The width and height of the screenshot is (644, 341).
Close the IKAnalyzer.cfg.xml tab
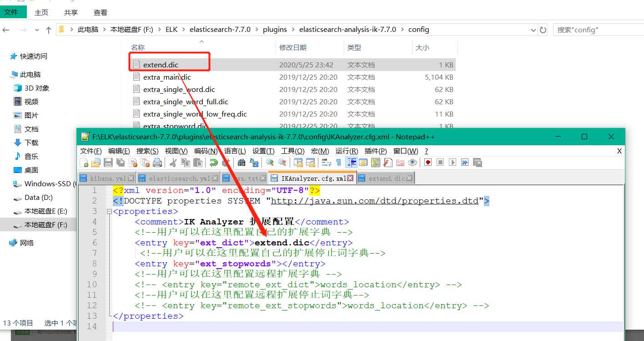(350, 178)
